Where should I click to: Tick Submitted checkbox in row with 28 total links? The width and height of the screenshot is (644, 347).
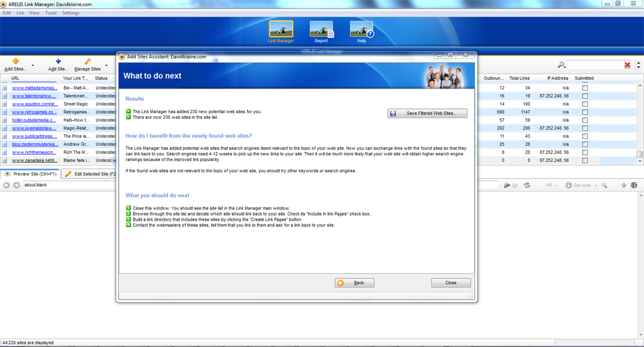(x=585, y=144)
